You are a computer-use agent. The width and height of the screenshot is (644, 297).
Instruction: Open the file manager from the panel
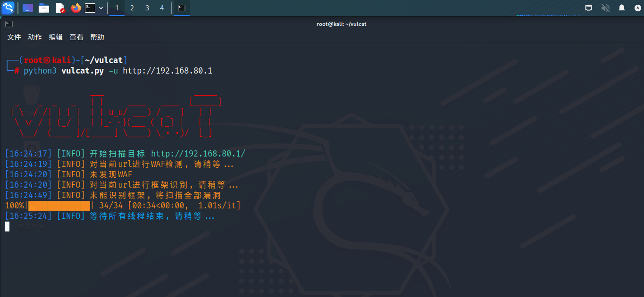(44, 8)
